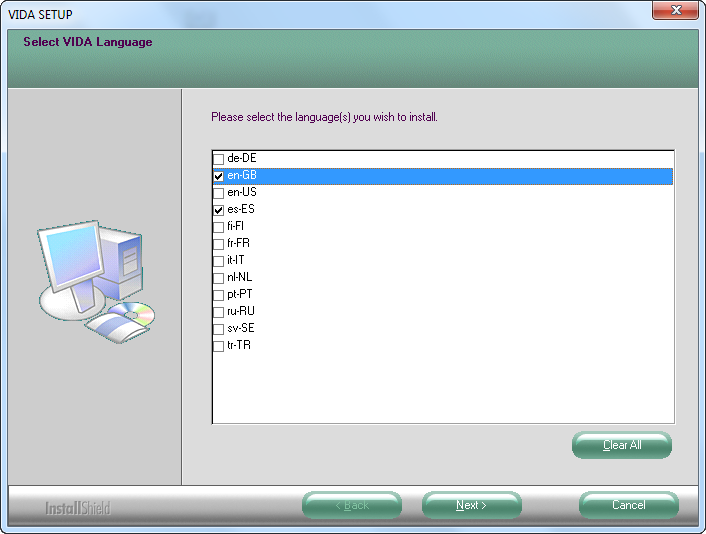Select the pt-PT row label
The height and width of the screenshot is (534, 706).
pyautogui.click(x=240, y=294)
